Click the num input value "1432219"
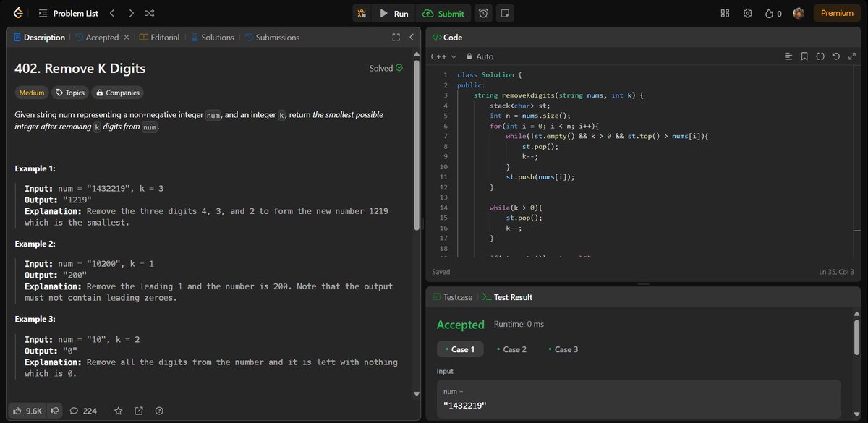This screenshot has height=423, width=868. pos(464,405)
